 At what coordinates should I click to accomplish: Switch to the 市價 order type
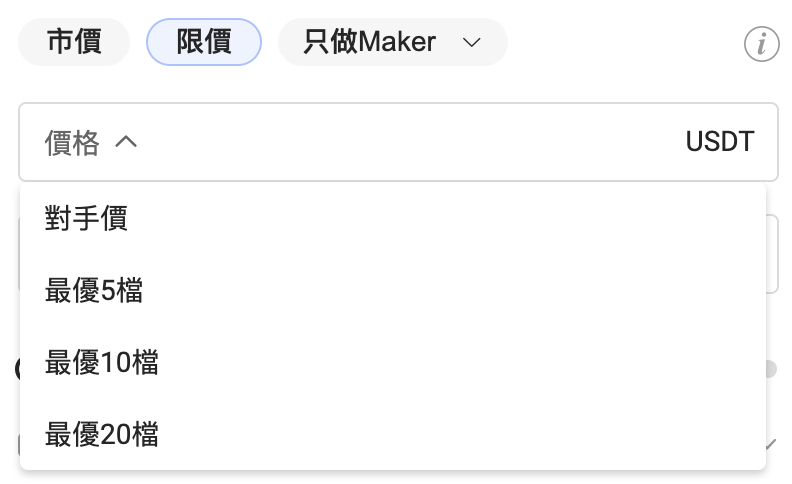tap(74, 43)
